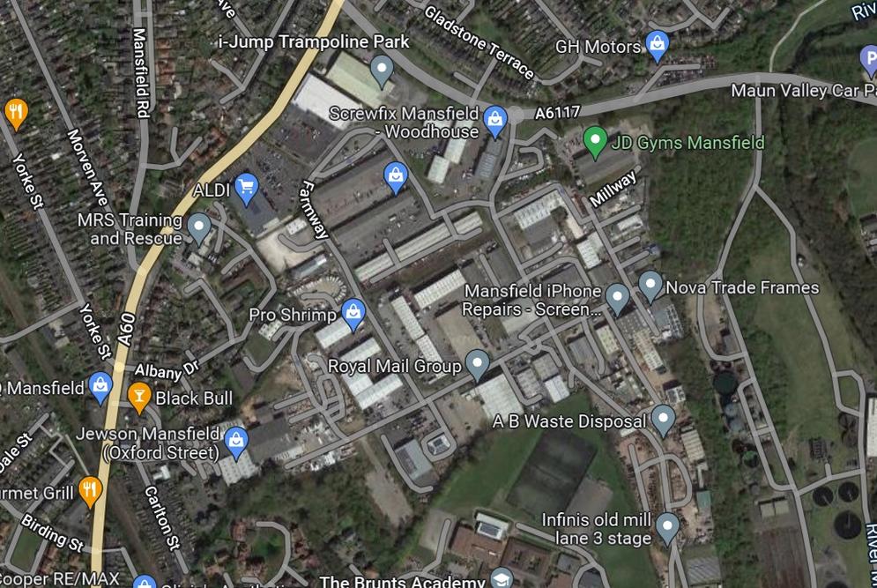Select the Screwfix Mansfield shopping bag pin
877x588 pixels.
coord(495,120)
